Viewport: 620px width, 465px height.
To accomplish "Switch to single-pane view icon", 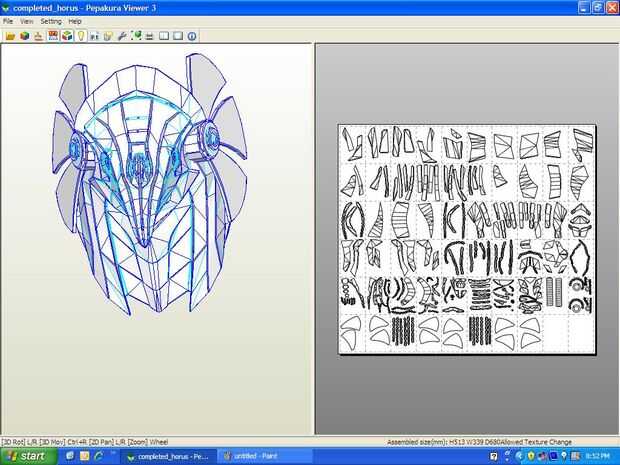I will tap(178, 36).
